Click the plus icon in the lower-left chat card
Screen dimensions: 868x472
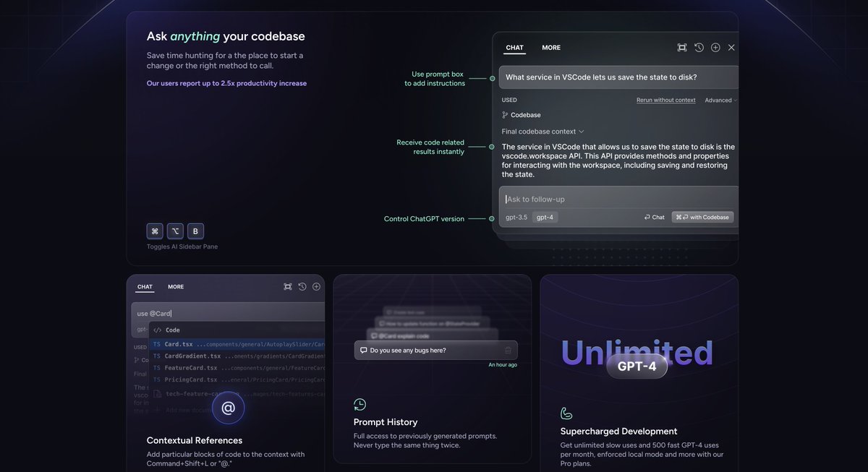pos(316,287)
